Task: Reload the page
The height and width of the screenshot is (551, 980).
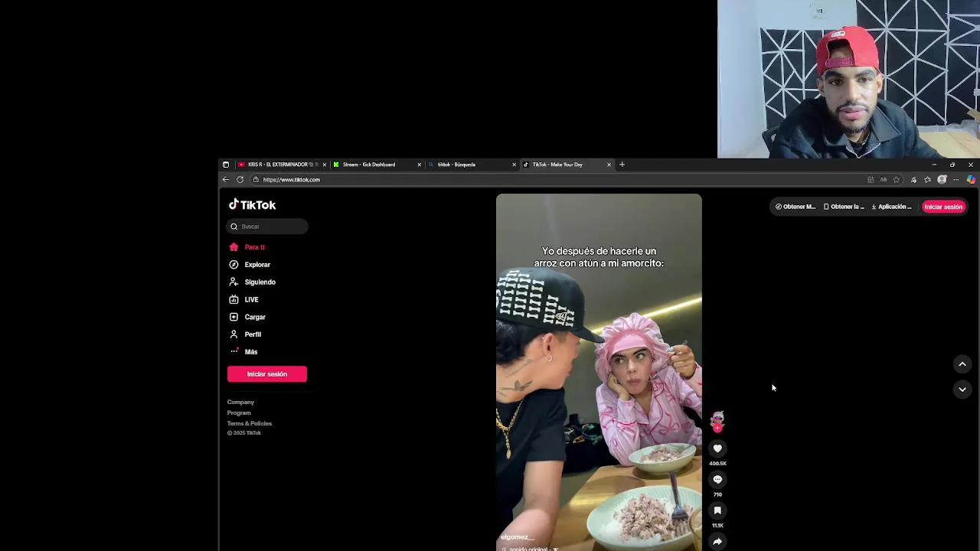Action: click(x=240, y=180)
